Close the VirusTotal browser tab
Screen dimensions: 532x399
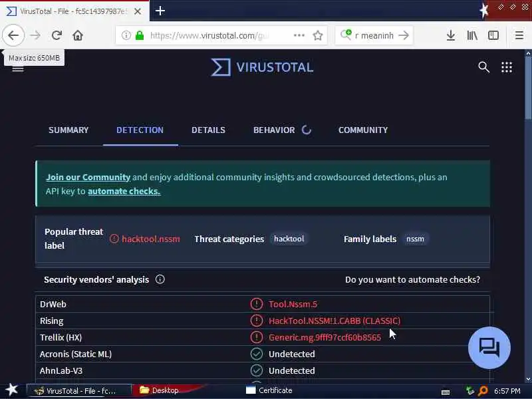(x=138, y=11)
